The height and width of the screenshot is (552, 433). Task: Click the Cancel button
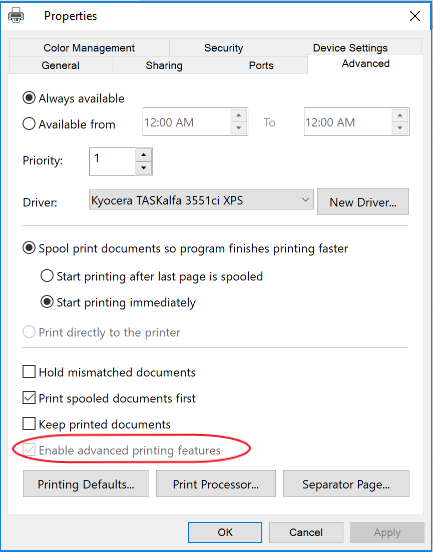point(306,532)
